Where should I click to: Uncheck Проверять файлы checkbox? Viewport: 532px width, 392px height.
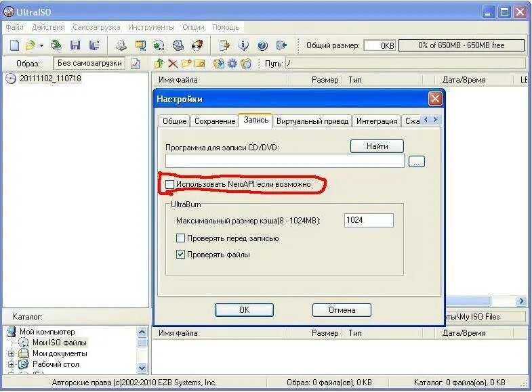tap(180, 255)
